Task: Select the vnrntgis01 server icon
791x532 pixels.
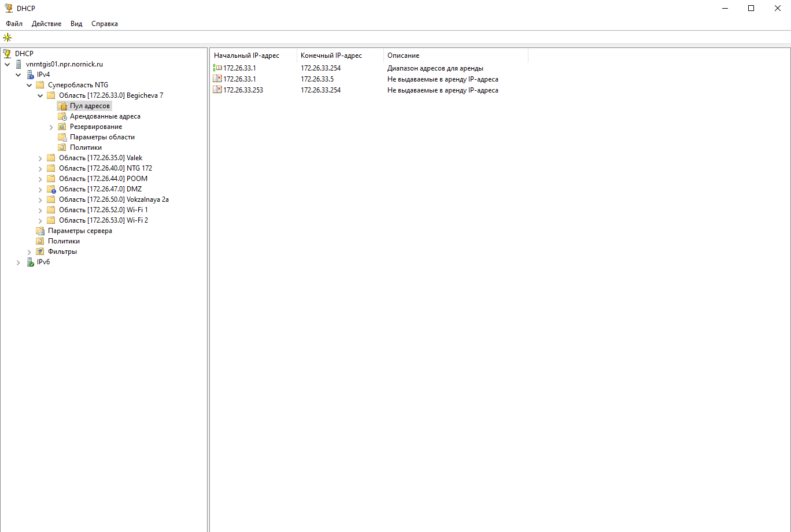Action: coord(19,64)
